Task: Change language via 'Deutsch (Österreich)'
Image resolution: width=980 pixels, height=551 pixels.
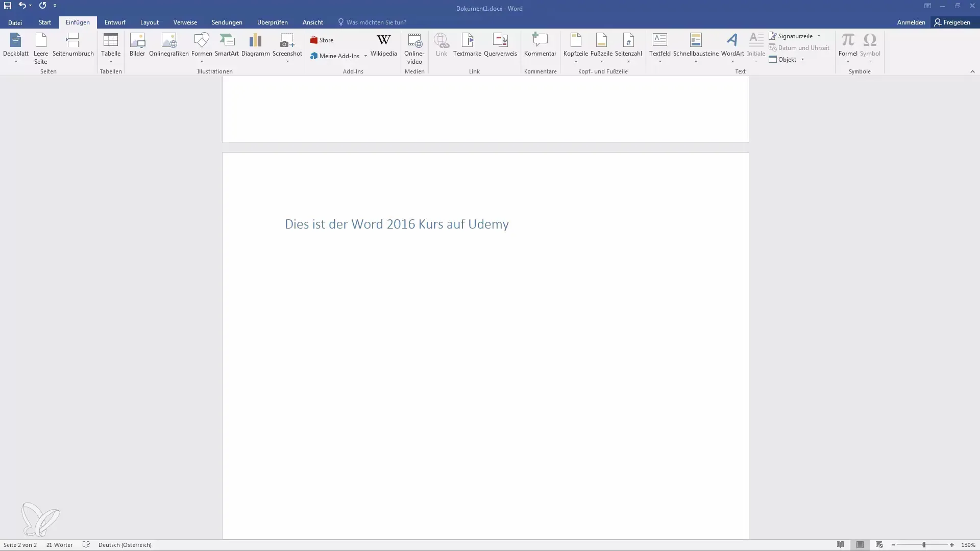Action: tap(125, 545)
